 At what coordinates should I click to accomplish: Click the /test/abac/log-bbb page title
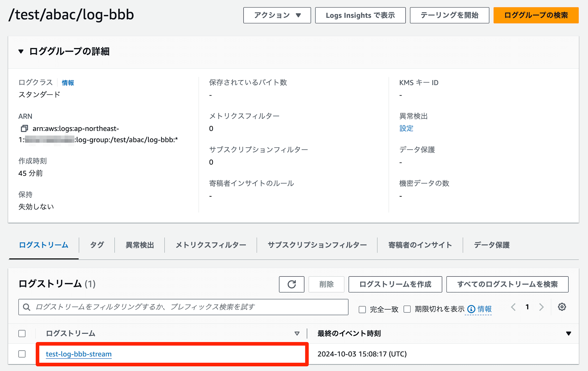coord(71,15)
